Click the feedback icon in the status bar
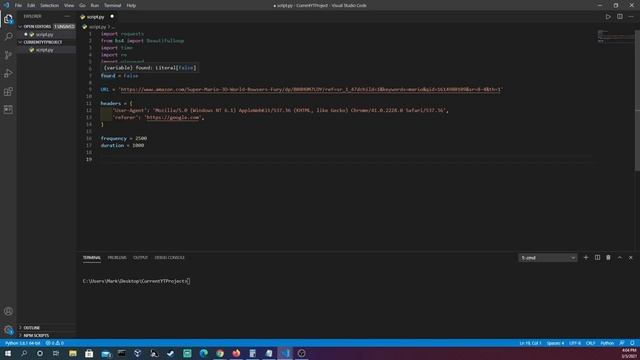 coord(622,343)
